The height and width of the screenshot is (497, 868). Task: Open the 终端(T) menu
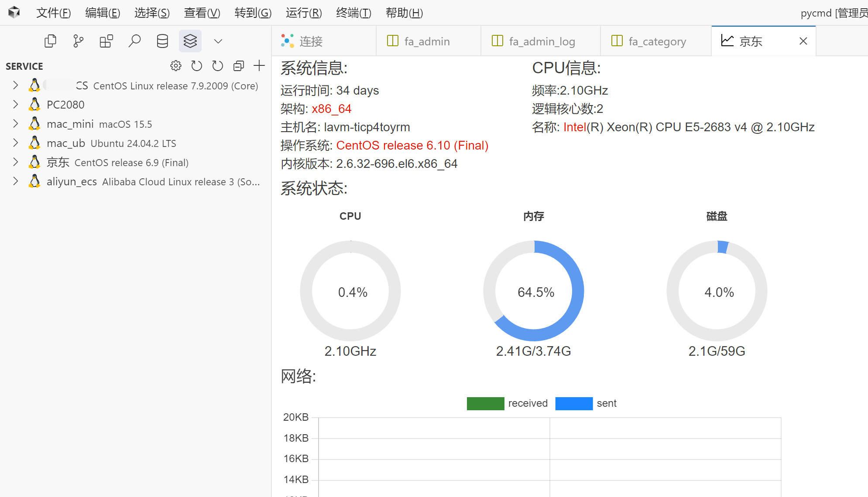[353, 13]
